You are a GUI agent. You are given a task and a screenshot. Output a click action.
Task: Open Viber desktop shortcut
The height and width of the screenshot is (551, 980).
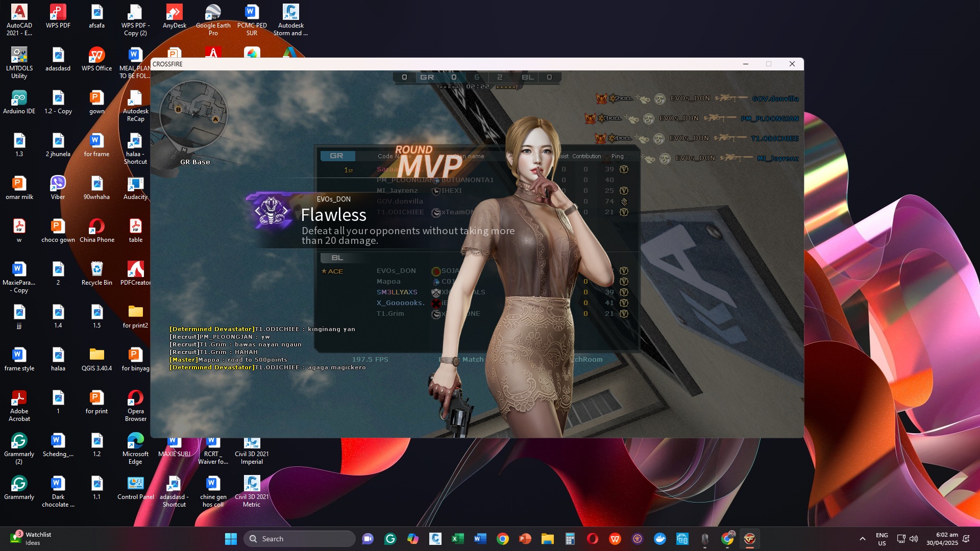click(x=58, y=187)
